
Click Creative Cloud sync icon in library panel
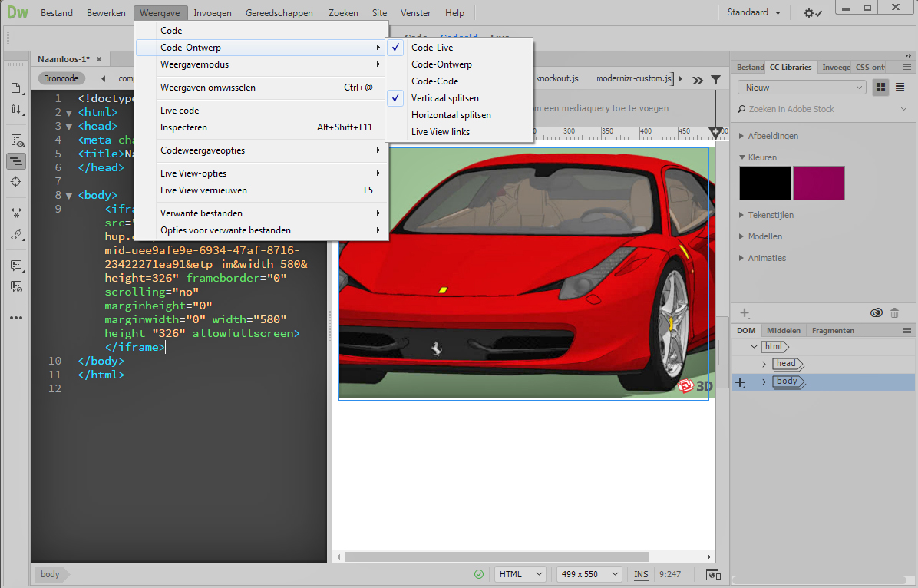tap(876, 312)
